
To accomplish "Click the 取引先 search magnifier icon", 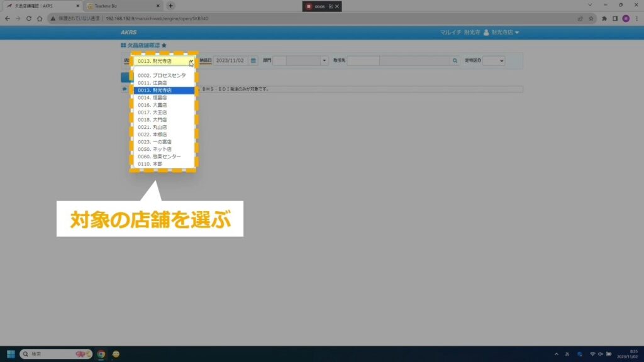I will [x=455, y=61].
